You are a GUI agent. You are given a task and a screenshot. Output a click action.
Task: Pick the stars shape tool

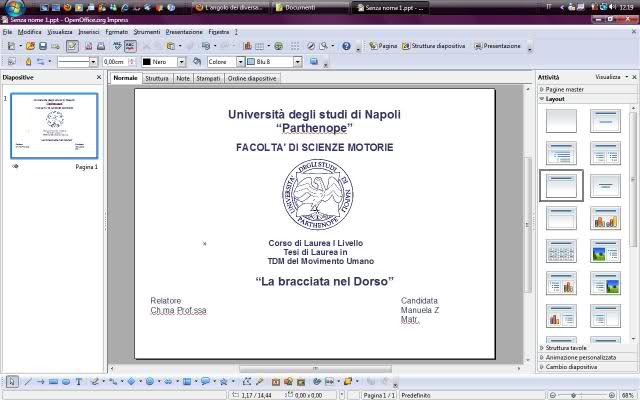(224, 382)
